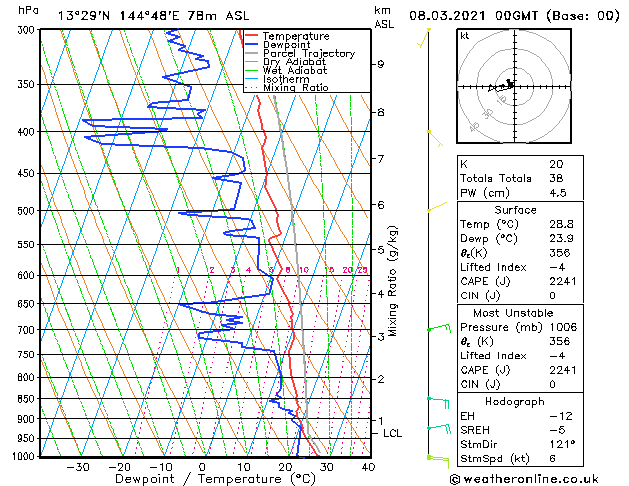Click the EH value -12
Viewport: 629px width, 486px height.
coord(561,416)
